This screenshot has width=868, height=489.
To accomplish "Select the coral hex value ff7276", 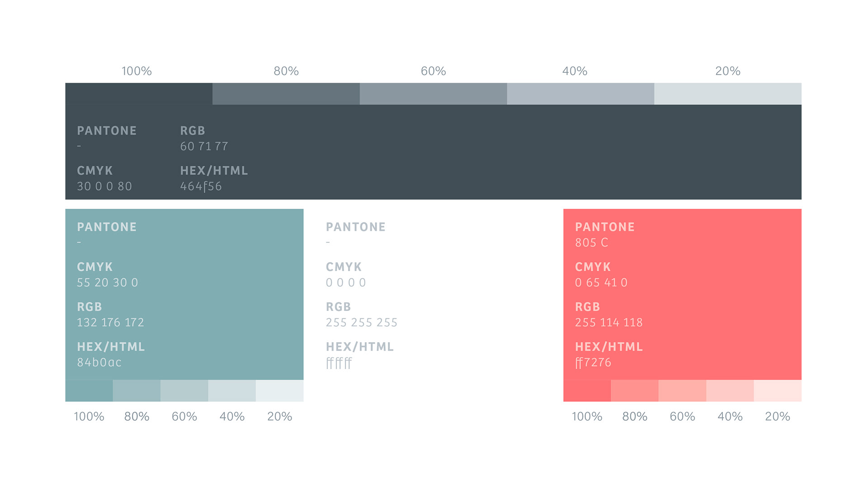I will tap(593, 362).
